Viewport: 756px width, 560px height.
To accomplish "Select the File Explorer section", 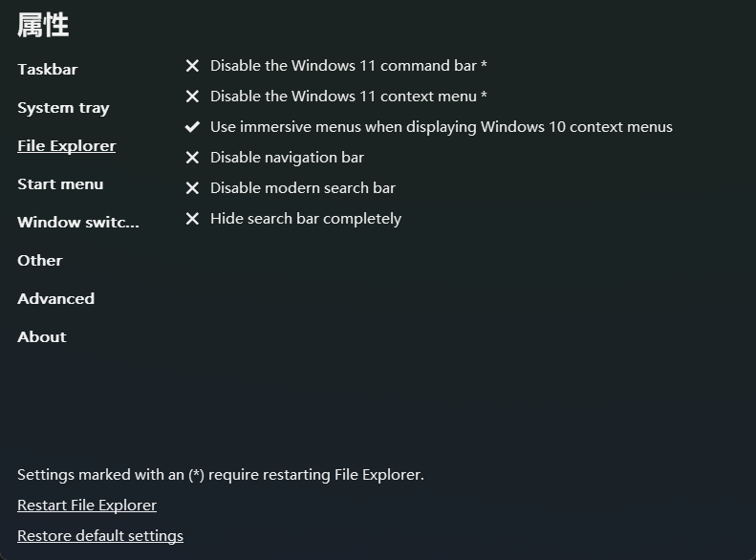I will point(67,146).
